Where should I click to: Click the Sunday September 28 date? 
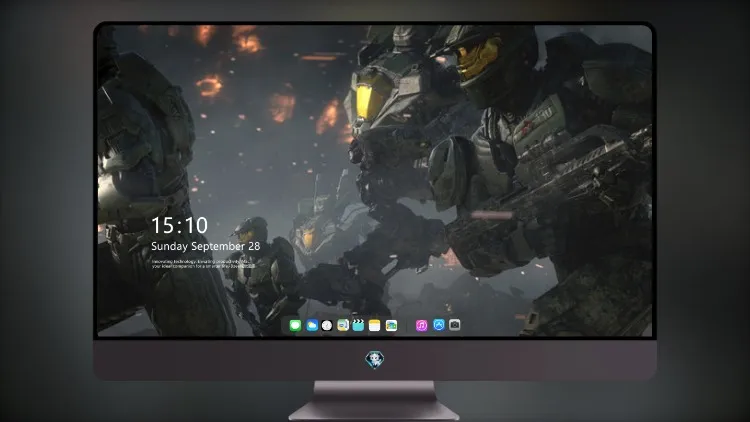[x=206, y=246]
